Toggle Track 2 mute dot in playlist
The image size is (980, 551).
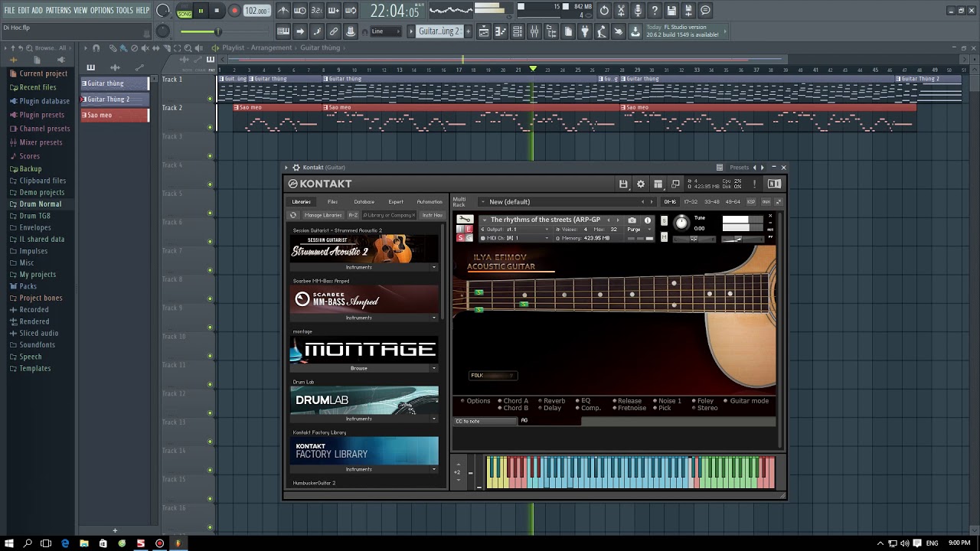click(x=211, y=127)
